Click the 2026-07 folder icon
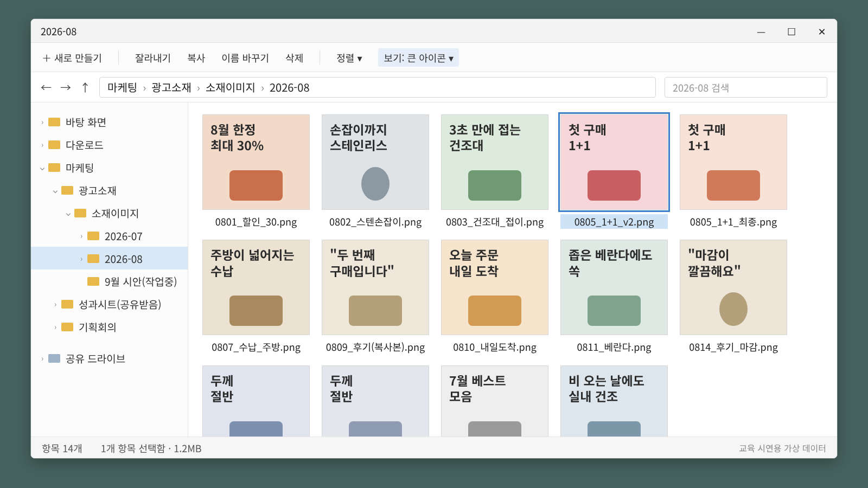Screen dimensions: 868x488 pos(93,236)
